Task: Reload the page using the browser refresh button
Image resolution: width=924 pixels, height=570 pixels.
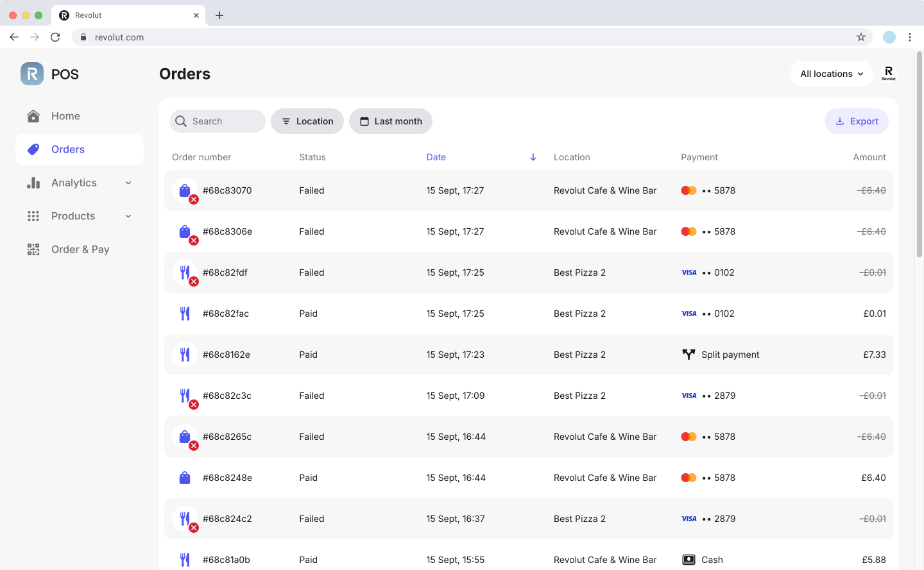Action: 55,37
